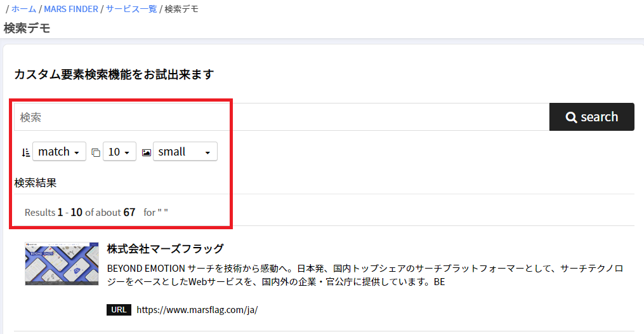Open the 10 results-per-page dropdown
Screen dimensions: 644x334
click(119, 152)
